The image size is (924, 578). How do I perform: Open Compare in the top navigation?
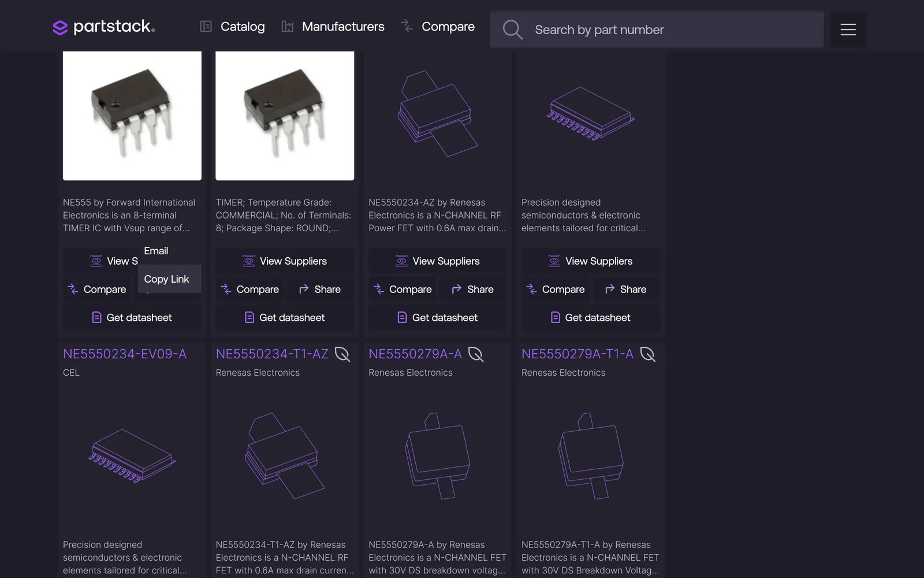point(438,27)
